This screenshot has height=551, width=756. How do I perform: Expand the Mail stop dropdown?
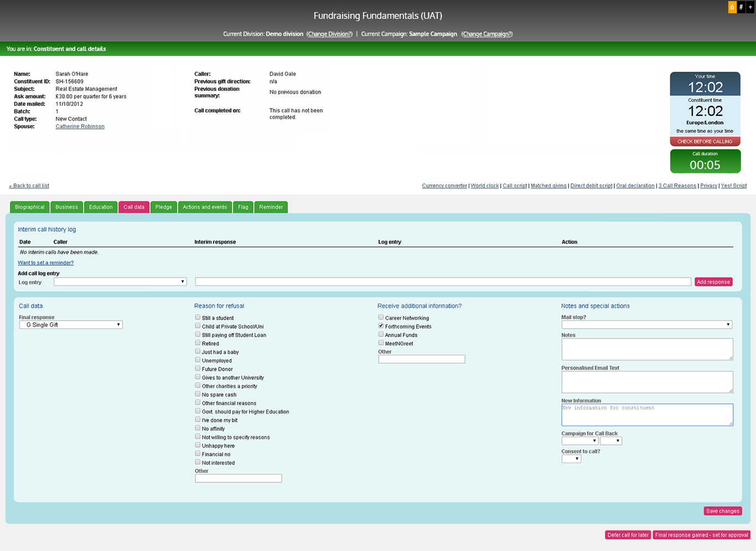pos(647,325)
